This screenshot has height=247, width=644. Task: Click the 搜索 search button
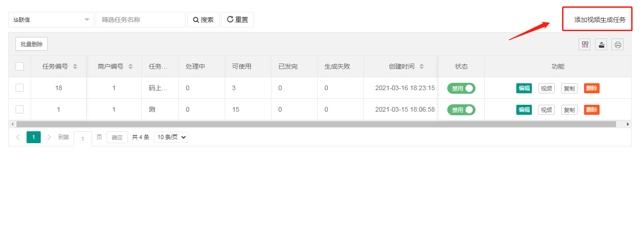coord(203,20)
